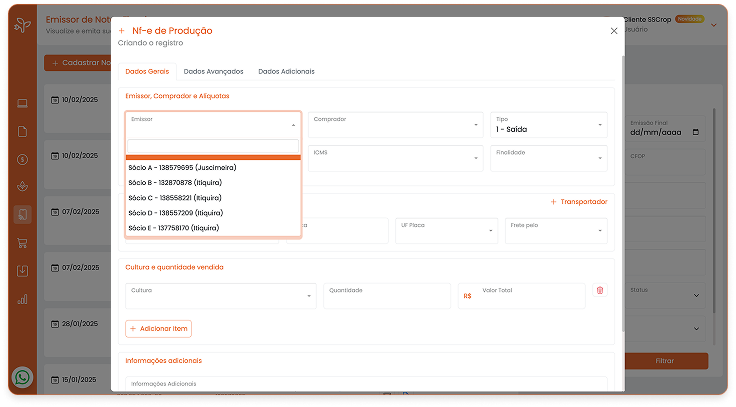Click the Adicionar Item button
This screenshot has height=407, width=736.
pos(159,329)
